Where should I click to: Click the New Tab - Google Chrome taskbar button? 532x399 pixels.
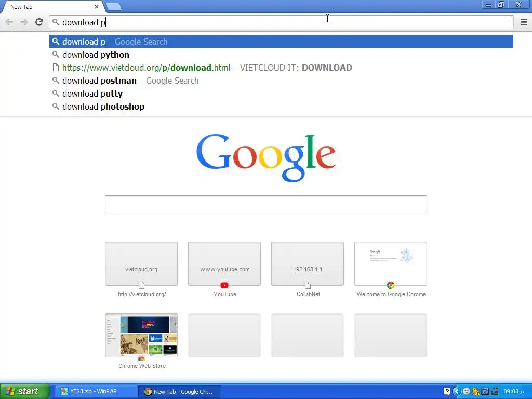point(180,392)
